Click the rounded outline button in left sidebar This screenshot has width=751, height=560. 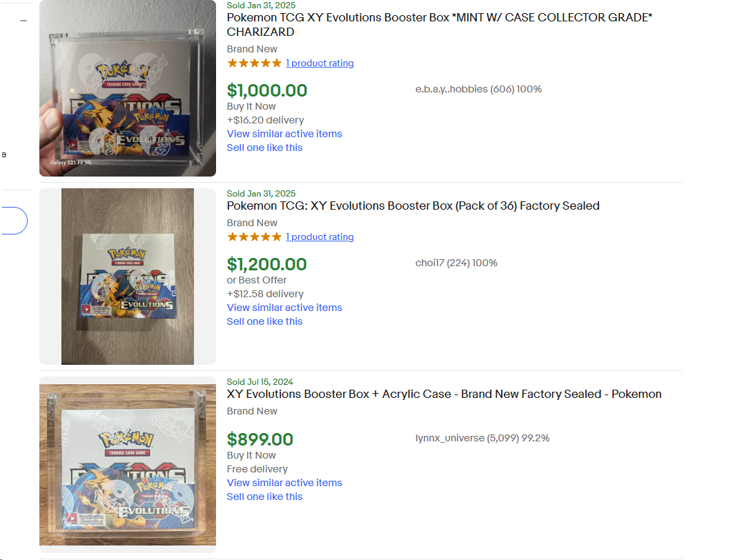tap(14, 221)
